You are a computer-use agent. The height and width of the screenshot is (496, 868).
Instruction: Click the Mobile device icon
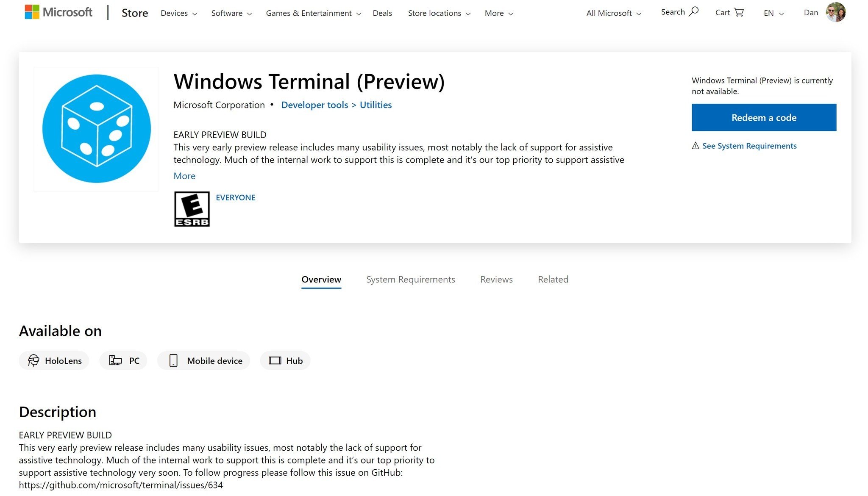point(173,360)
